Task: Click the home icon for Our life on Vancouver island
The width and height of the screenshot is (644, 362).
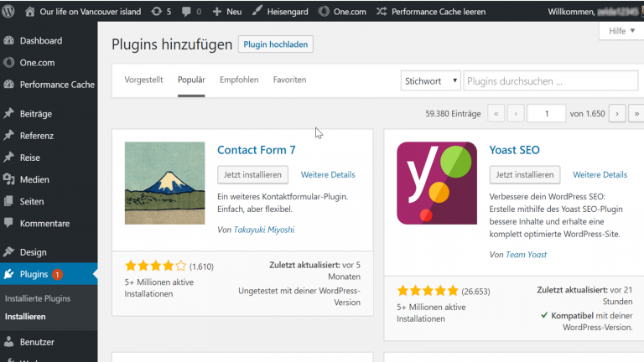Action: (30, 12)
